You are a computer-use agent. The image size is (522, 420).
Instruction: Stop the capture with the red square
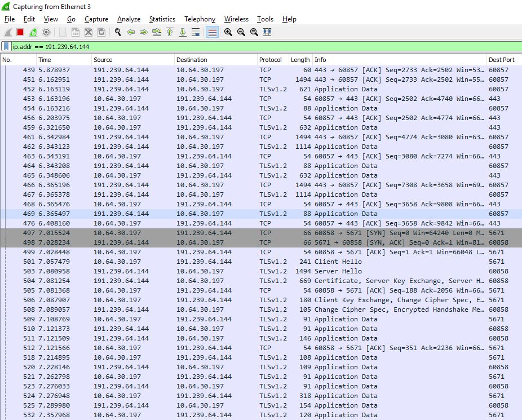point(20,32)
